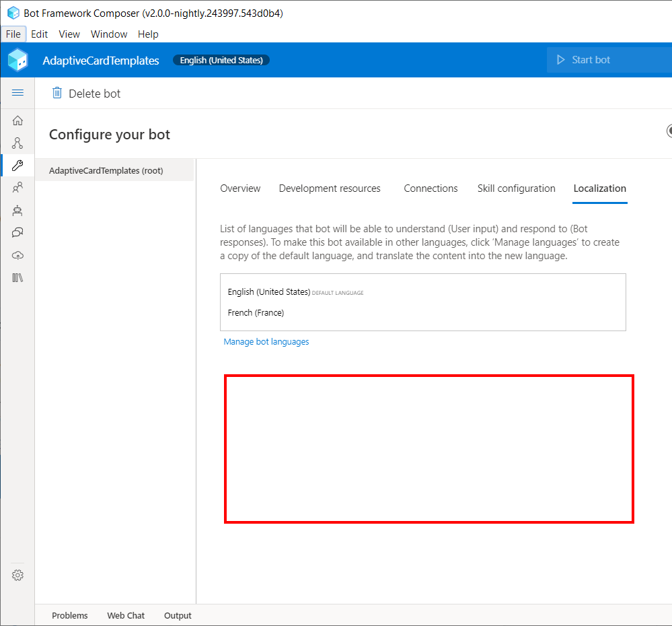Toggle the hamburger navigation menu
The width and height of the screenshot is (672, 626).
click(x=17, y=93)
